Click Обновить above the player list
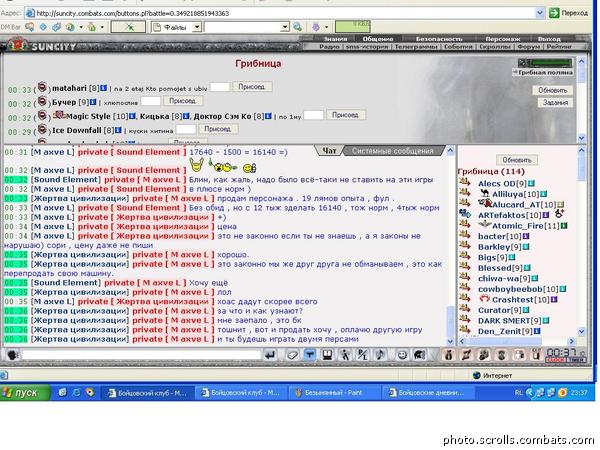This screenshot has height=450, width=600. [x=517, y=160]
